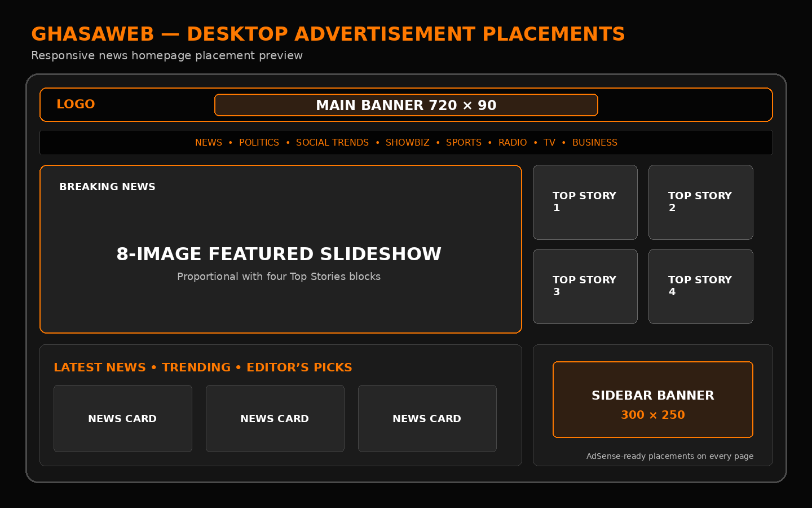Open the 8-Image Featured Slideshow
The width and height of the screenshot is (812, 508).
[281, 249]
